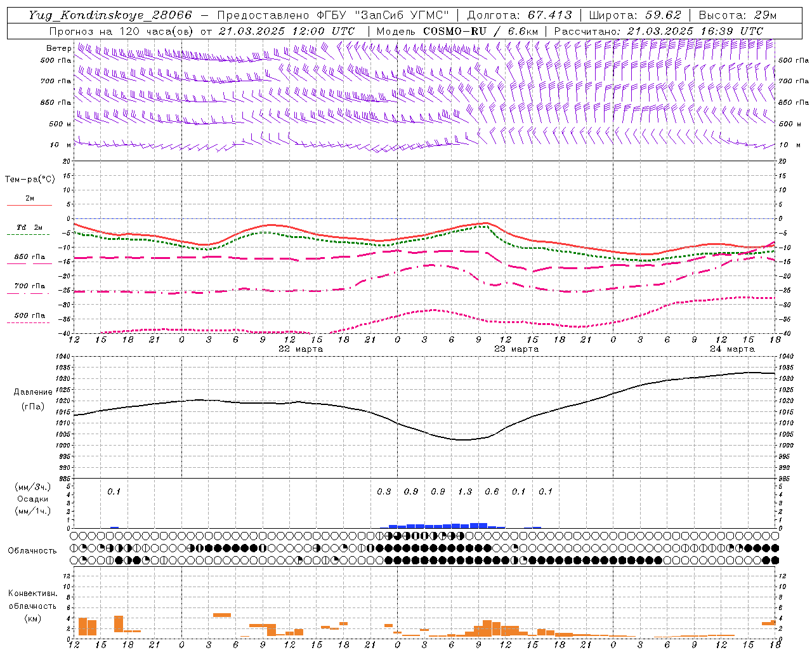Viewport: 812px width, 650px height.
Task: Click the latitude value 59.62
Action: pos(664,15)
